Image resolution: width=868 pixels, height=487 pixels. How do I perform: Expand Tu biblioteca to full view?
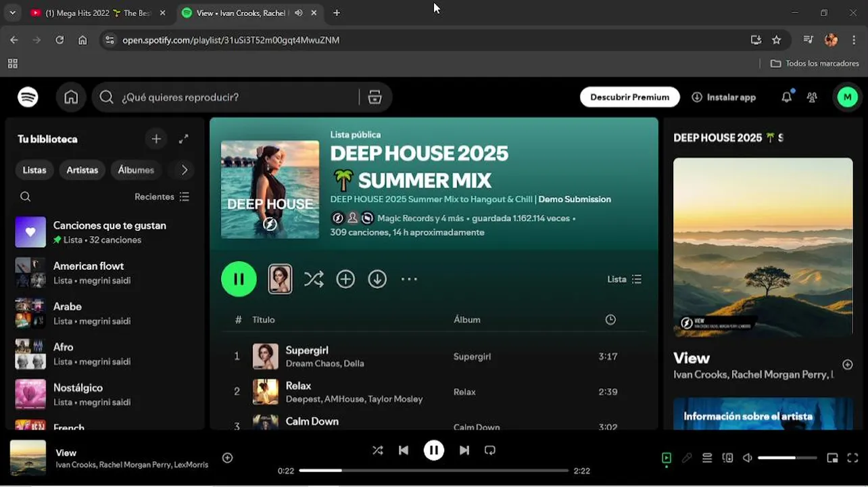(183, 139)
